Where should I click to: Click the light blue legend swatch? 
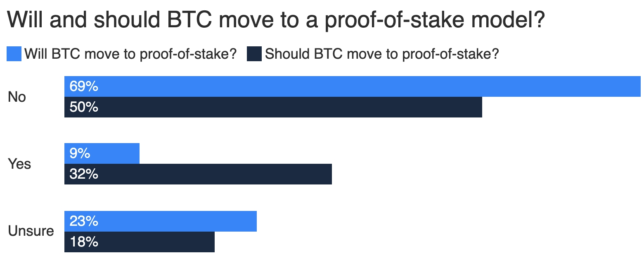[x=14, y=54]
